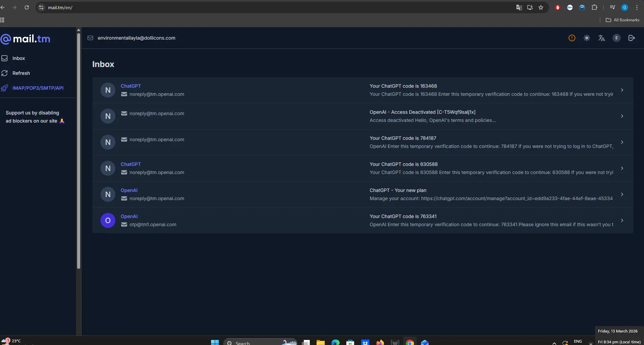
Task: Open the Access Deactivated email
Action: coord(363,116)
